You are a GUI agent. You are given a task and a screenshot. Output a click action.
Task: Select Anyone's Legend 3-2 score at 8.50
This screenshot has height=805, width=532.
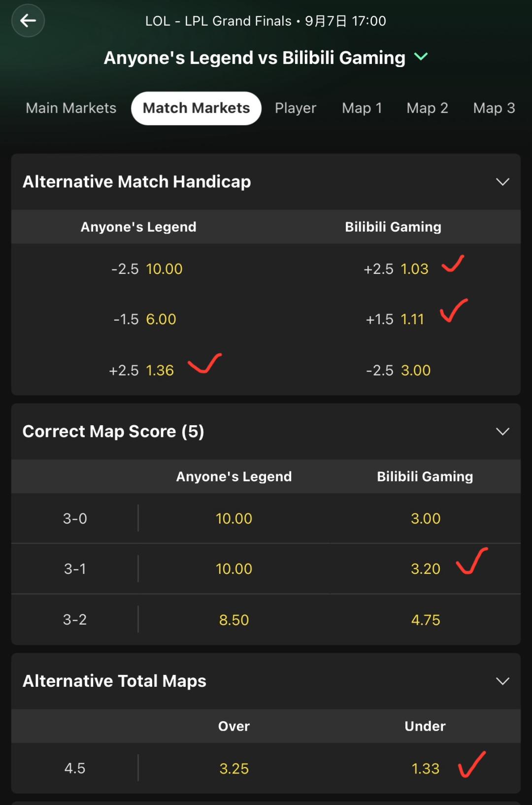(234, 620)
